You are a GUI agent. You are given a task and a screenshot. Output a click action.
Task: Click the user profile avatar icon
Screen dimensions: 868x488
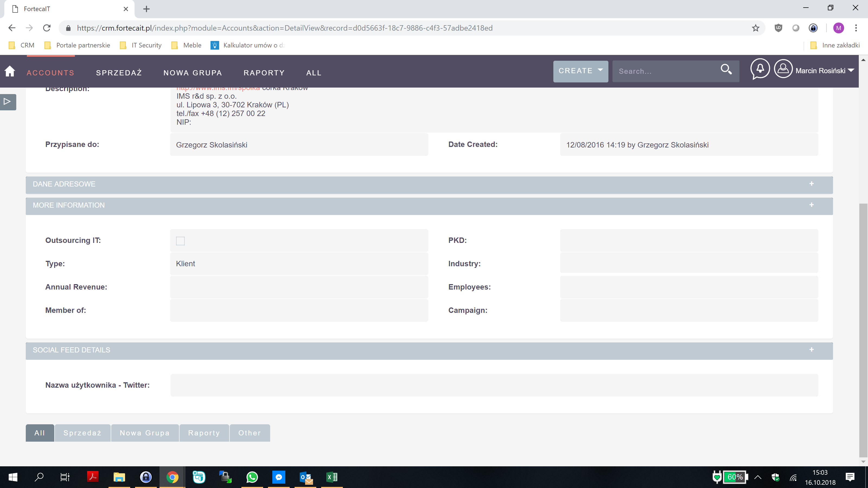pos(783,69)
